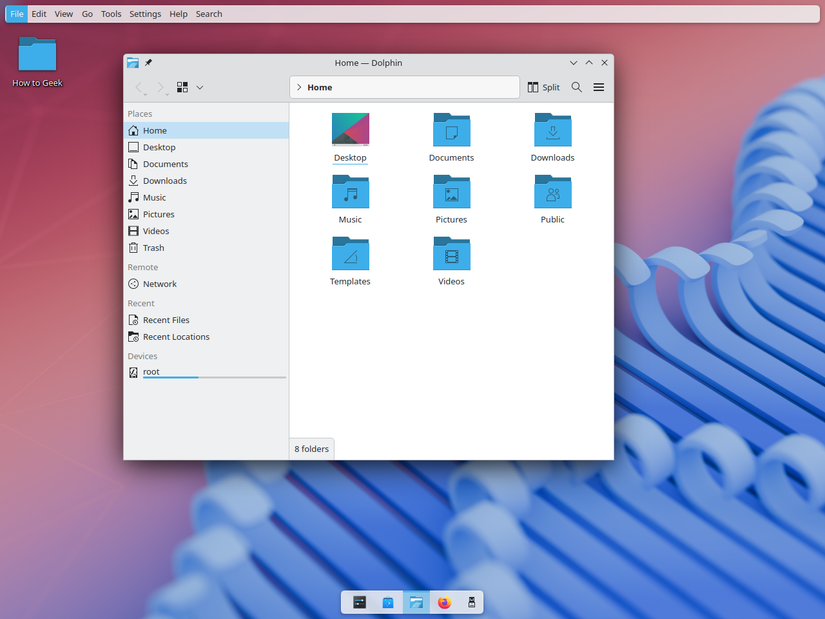The height and width of the screenshot is (619, 825).
Task: Open the Network location in the sidebar
Action: tap(157, 283)
